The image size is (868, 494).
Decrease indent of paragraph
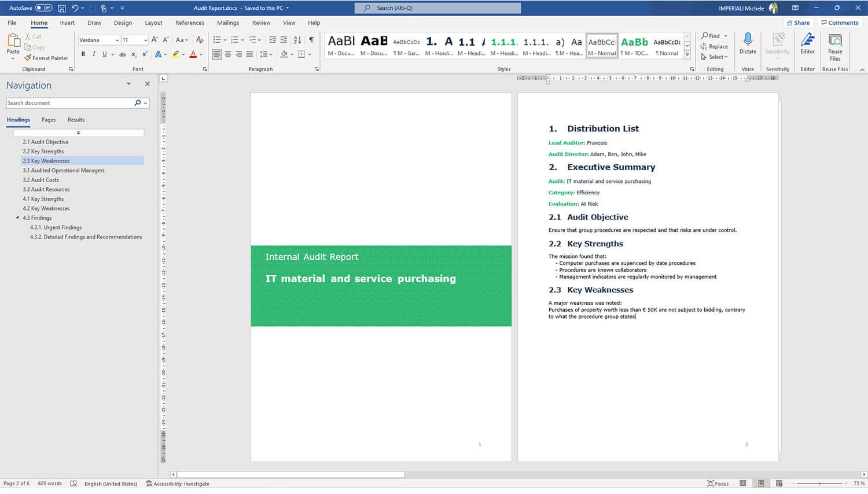pyautogui.click(x=273, y=40)
